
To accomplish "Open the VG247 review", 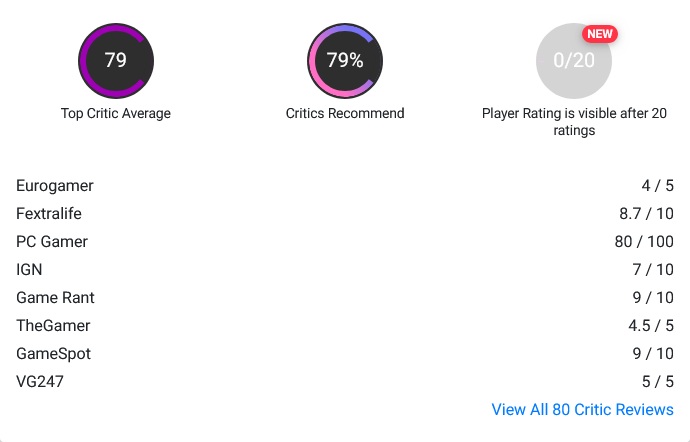I will 39,381.
